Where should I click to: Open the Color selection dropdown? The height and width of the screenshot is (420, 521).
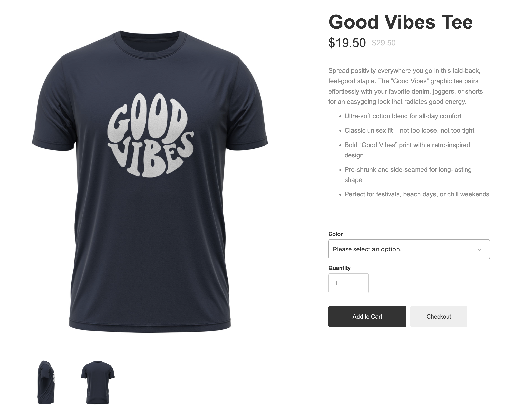point(409,249)
